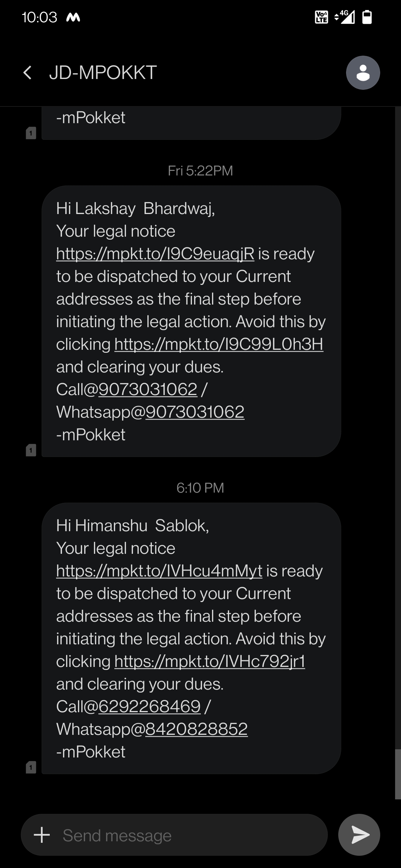Tap the Call number 9073031062
Viewport: 401px width, 868px height.
point(148,389)
